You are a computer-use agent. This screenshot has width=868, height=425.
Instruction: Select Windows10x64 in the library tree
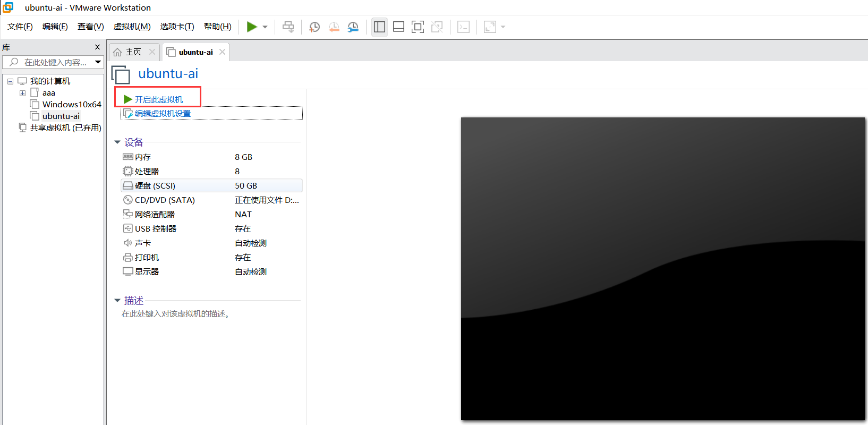(72, 105)
